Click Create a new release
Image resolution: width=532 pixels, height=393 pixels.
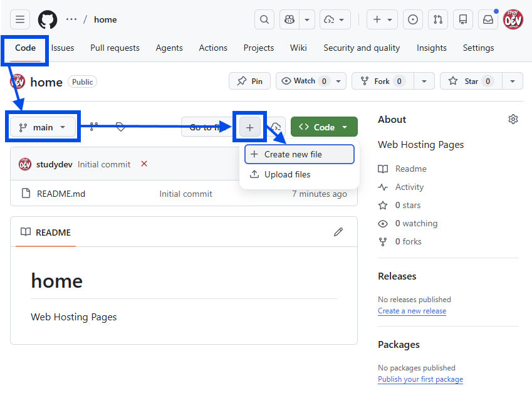click(x=412, y=311)
